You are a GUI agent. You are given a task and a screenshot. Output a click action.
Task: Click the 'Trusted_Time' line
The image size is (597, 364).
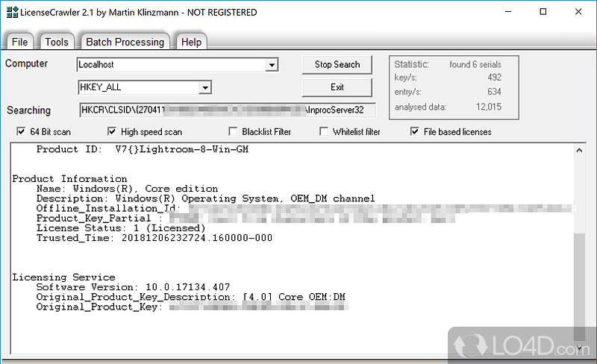click(154, 238)
